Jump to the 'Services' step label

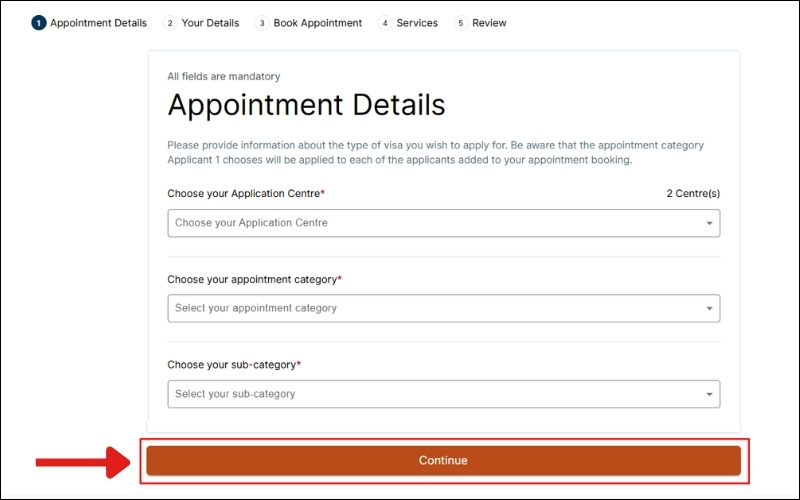[417, 23]
